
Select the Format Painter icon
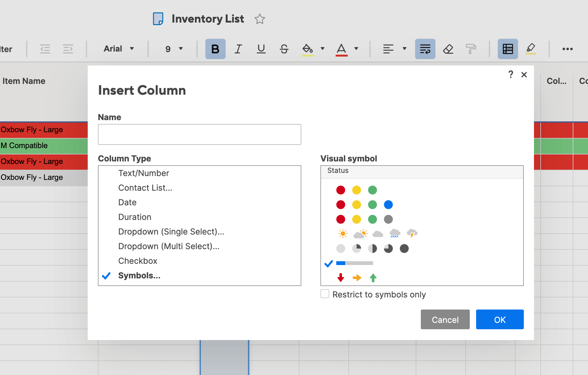[471, 49]
